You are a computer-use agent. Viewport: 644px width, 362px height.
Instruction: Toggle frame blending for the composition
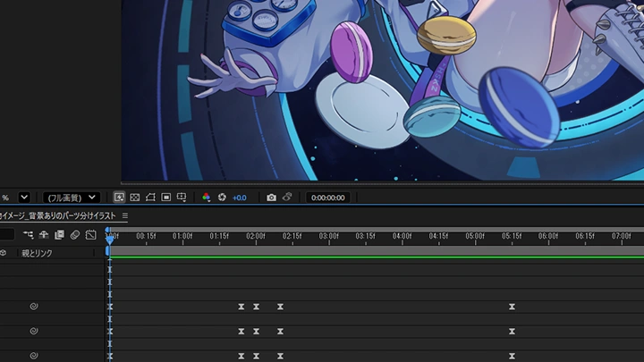tap(59, 235)
